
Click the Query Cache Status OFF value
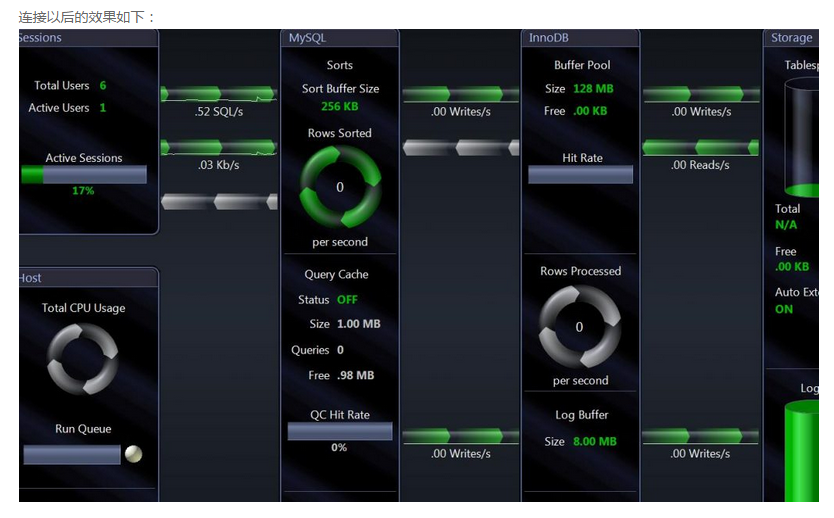click(347, 300)
